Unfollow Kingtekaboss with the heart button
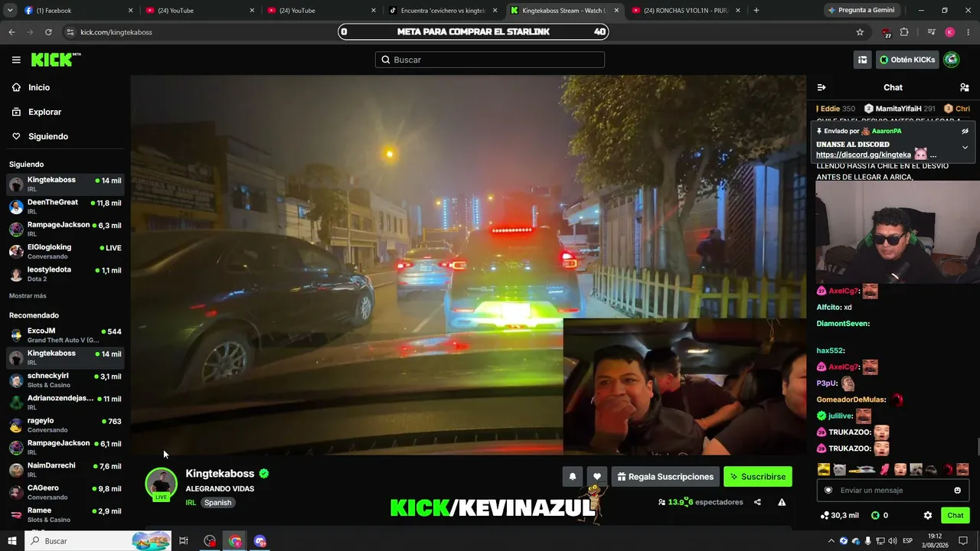 [x=597, y=477]
